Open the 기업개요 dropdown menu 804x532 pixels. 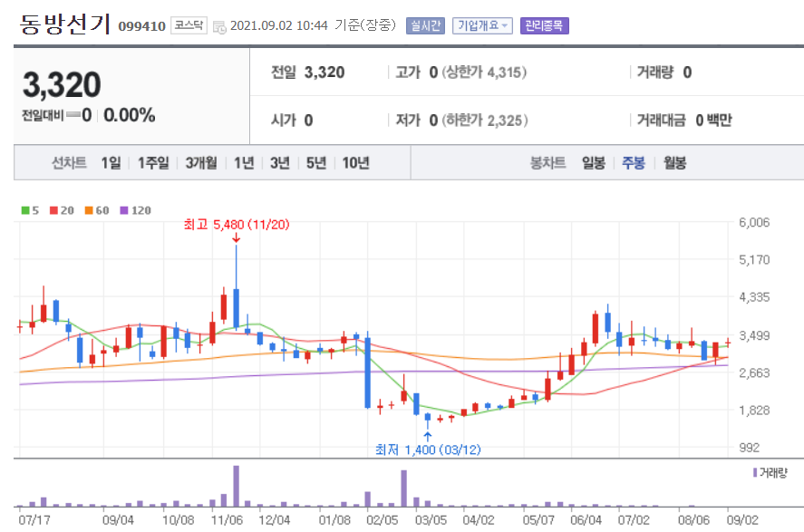coord(480,26)
